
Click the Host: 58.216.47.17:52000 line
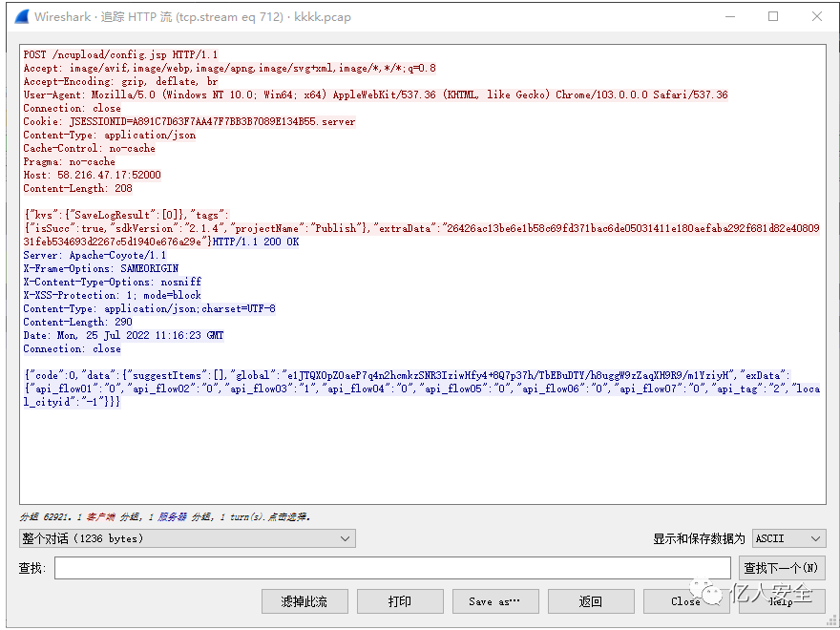(x=93, y=176)
